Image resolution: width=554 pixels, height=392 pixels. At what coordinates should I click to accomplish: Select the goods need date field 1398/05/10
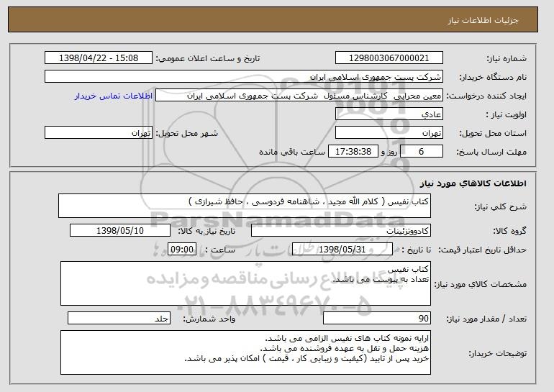pos(120,231)
